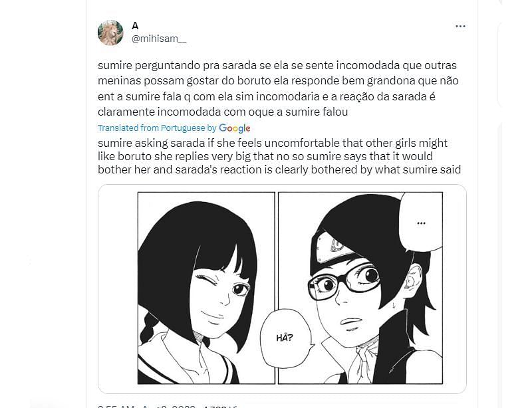Click the tweet date next to the timestamp
532x408 pixels.
click(169, 406)
